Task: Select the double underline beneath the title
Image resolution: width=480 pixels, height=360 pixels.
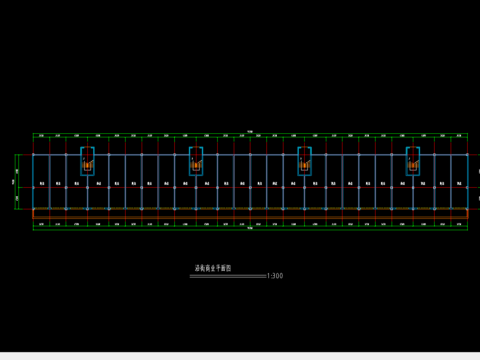Action: coord(228,276)
